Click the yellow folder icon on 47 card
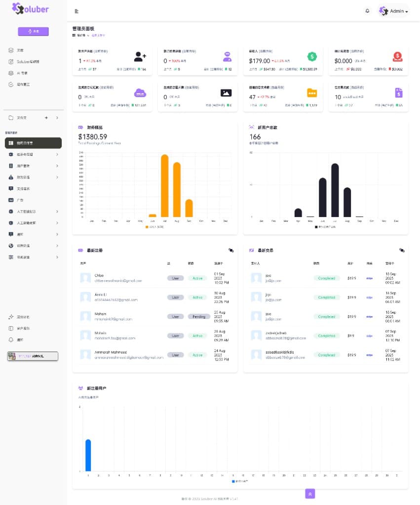Screen dimensions: 420x505 [x=312, y=93]
